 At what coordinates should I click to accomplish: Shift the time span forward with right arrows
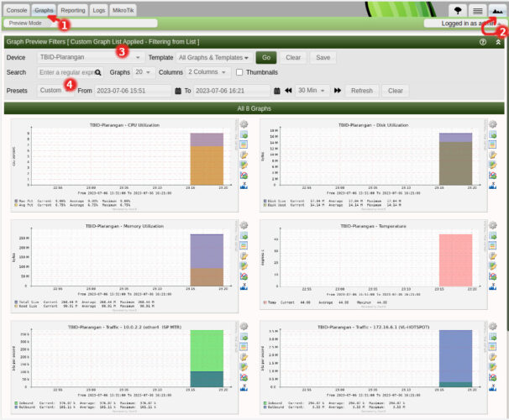point(338,91)
